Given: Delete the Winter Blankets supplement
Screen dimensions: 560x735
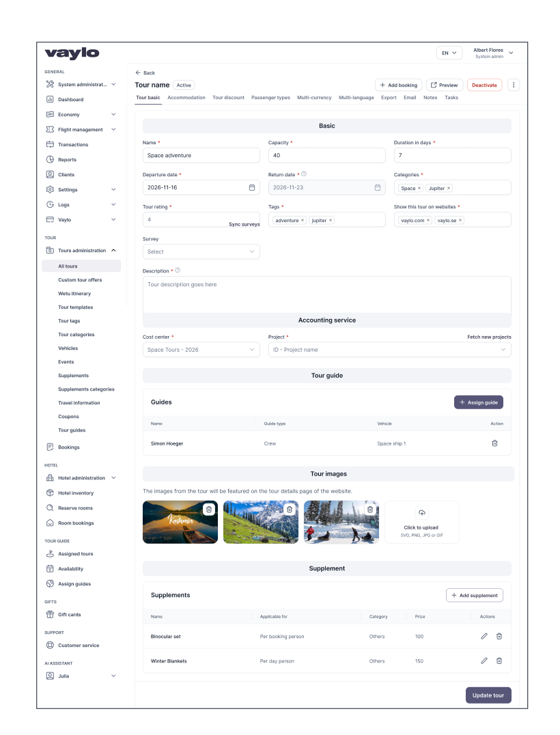Looking at the screenshot, I should pos(499,661).
